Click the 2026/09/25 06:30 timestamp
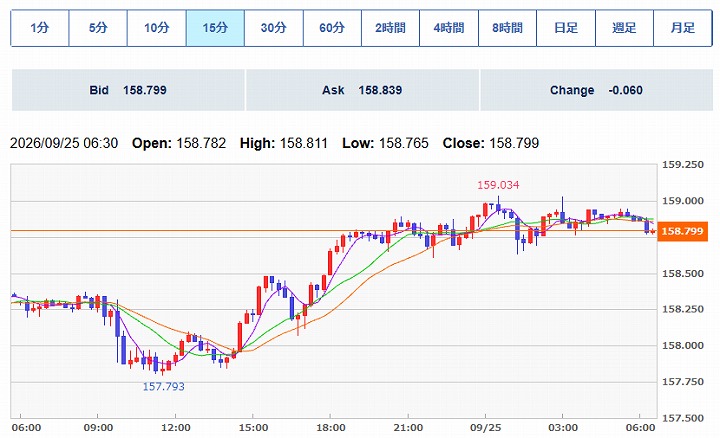The image size is (720, 438). pyautogui.click(x=64, y=143)
